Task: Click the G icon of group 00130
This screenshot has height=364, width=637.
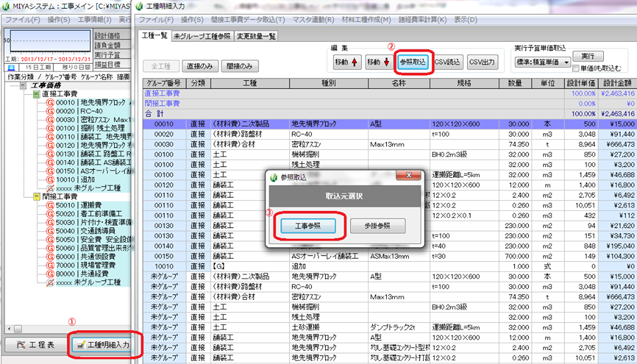Action: 50,154
